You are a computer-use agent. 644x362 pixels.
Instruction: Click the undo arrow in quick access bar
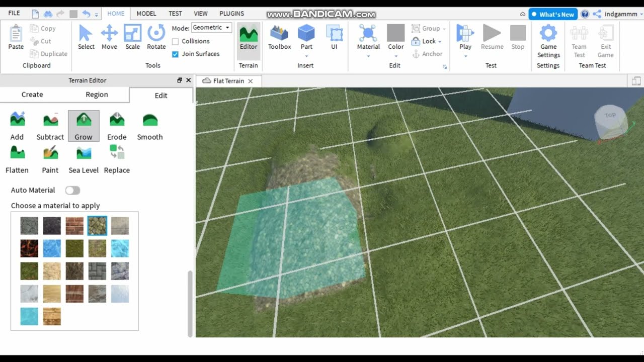click(86, 14)
